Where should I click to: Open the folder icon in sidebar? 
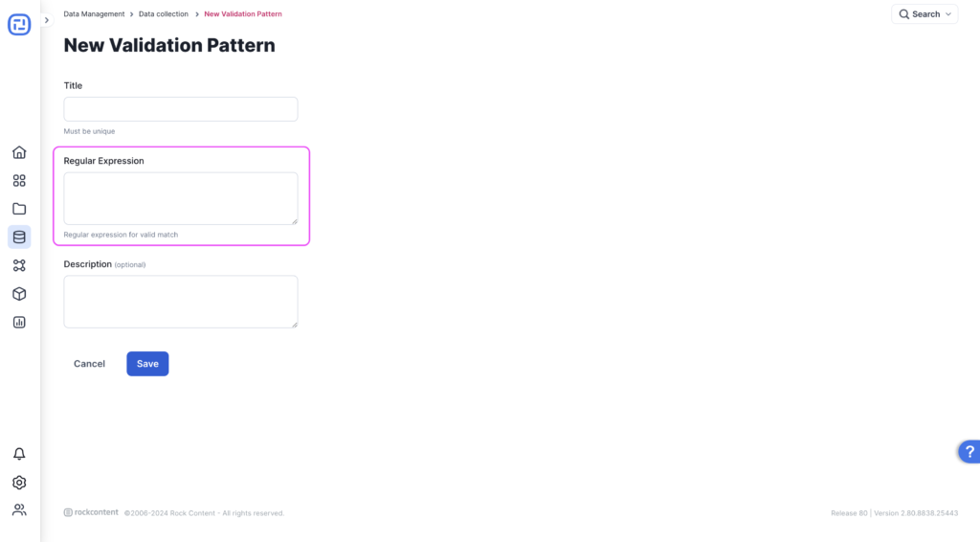pos(19,209)
